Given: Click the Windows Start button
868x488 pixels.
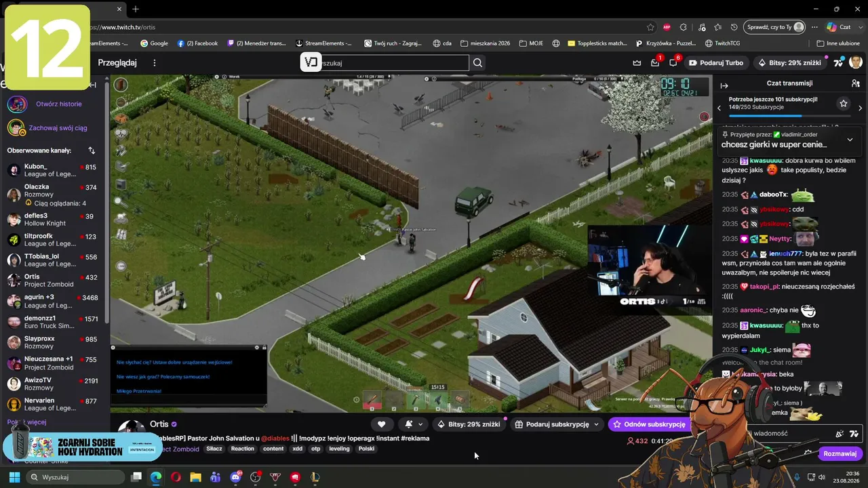Looking at the screenshot, I should pyautogui.click(x=14, y=477).
